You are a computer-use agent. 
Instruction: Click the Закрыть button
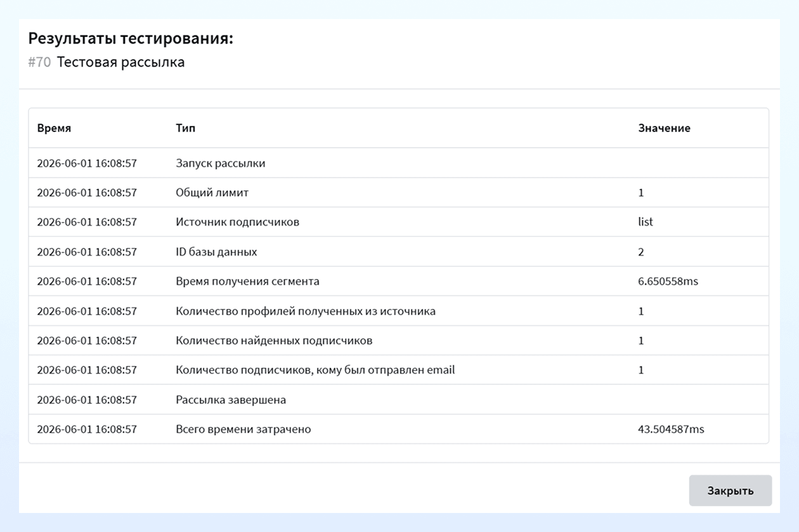[x=730, y=491]
